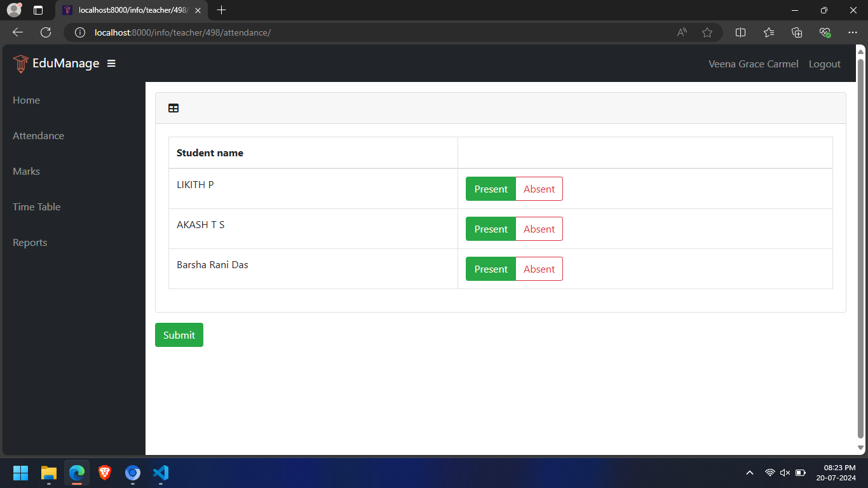This screenshot has width=868, height=488.
Task: Open Read aloud icon in address bar
Action: coord(682,32)
